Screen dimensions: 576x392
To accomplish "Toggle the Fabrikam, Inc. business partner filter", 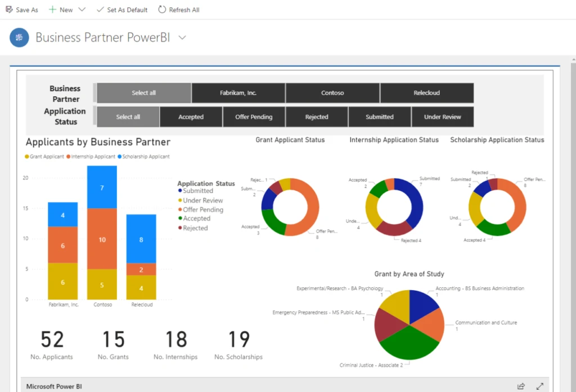I will pyautogui.click(x=238, y=93).
